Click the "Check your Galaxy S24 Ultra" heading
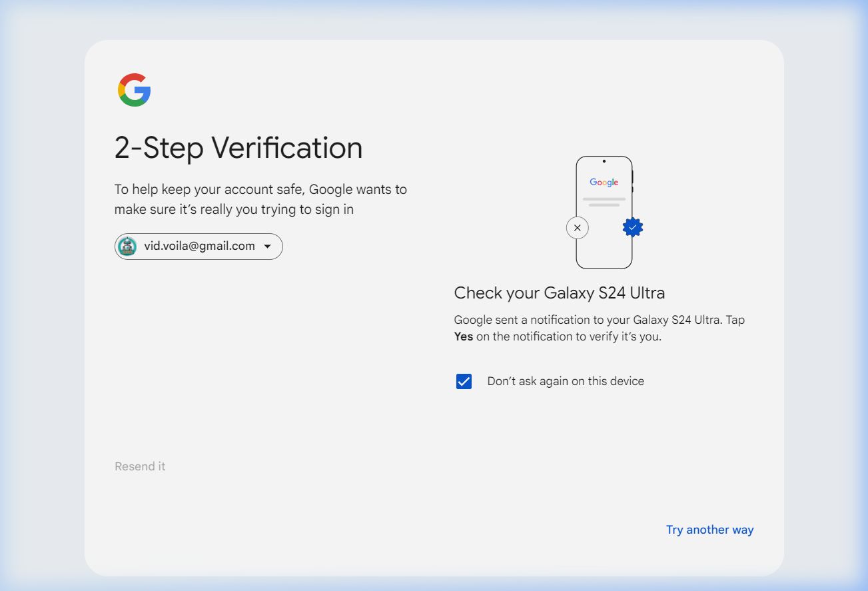Viewport: 868px width, 591px height. (559, 293)
